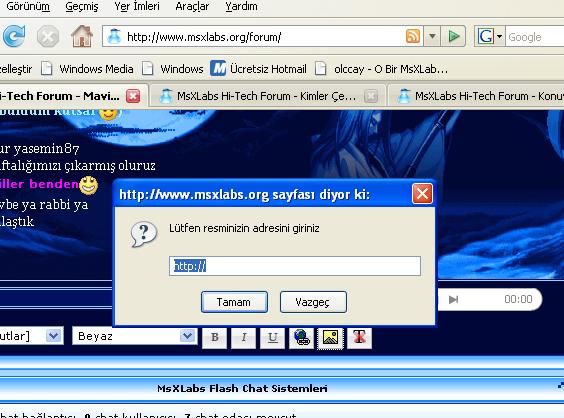
Task: Click the question mark icon in dialog
Action: pos(144,234)
